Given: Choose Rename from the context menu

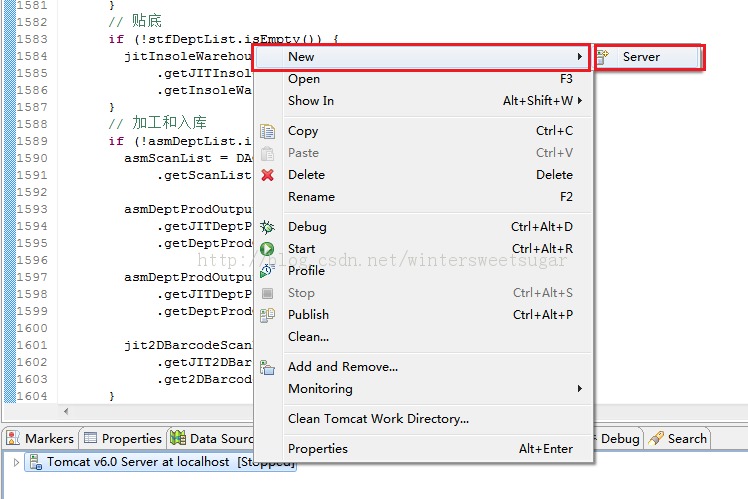Looking at the screenshot, I should point(311,197).
